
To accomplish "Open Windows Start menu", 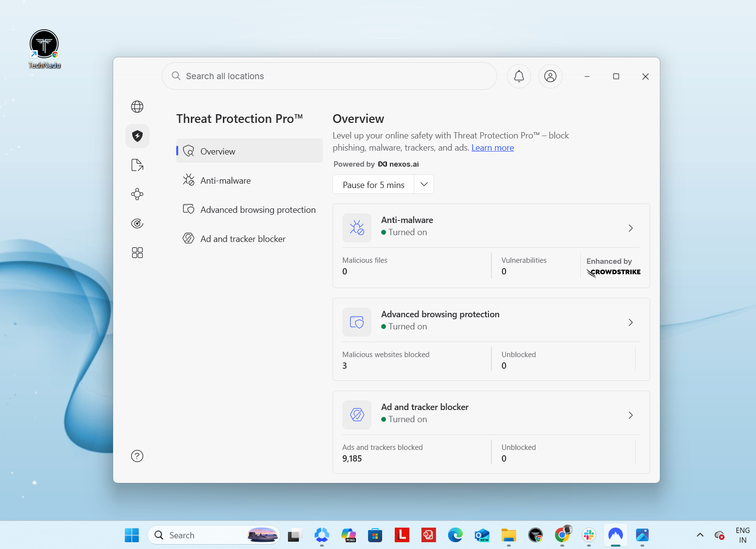I will coord(132,535).
